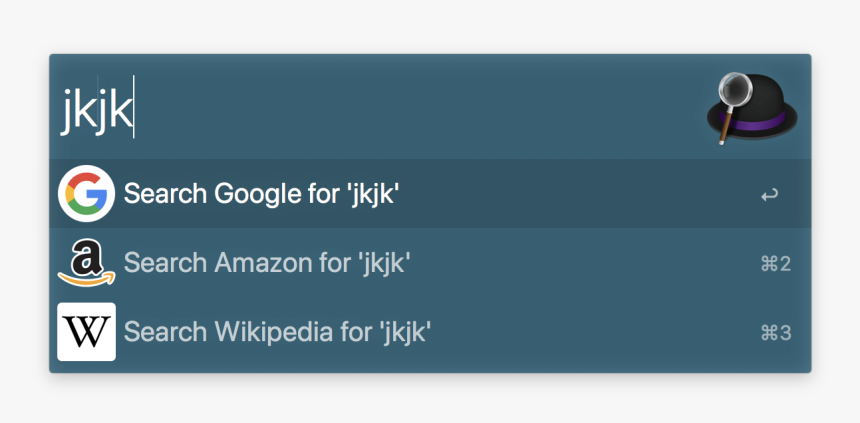The width and height of the screenshot is (860, 423).
Task: Click the purple band of the hat
Action: 759,122
